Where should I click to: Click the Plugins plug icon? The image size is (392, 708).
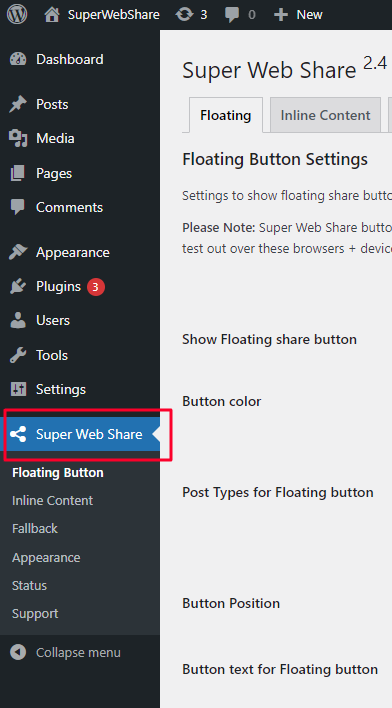[18, 286]
